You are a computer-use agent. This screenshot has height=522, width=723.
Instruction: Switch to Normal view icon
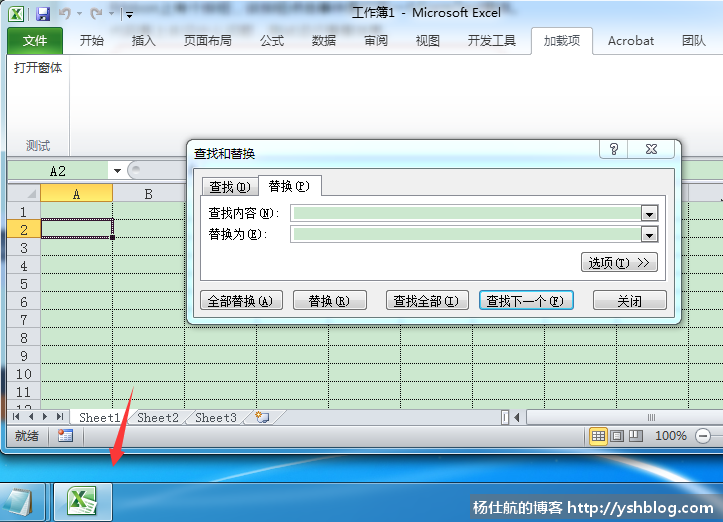click(x=598, y=435)
